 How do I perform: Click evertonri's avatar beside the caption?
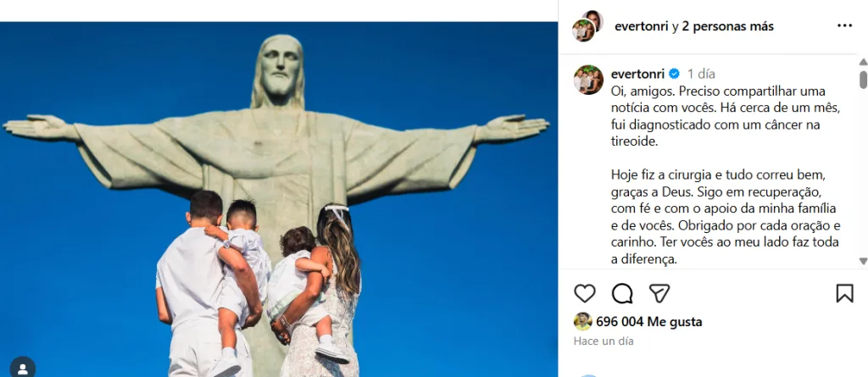coord(587,80)
